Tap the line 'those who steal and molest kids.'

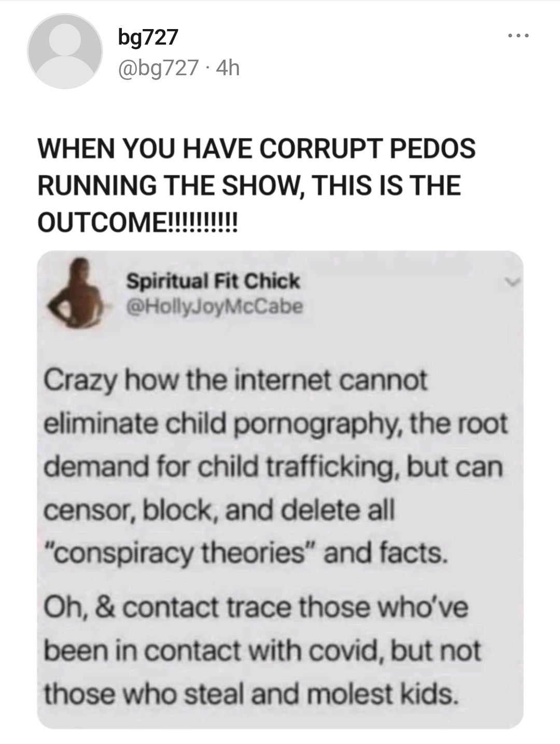coord(251,694)
